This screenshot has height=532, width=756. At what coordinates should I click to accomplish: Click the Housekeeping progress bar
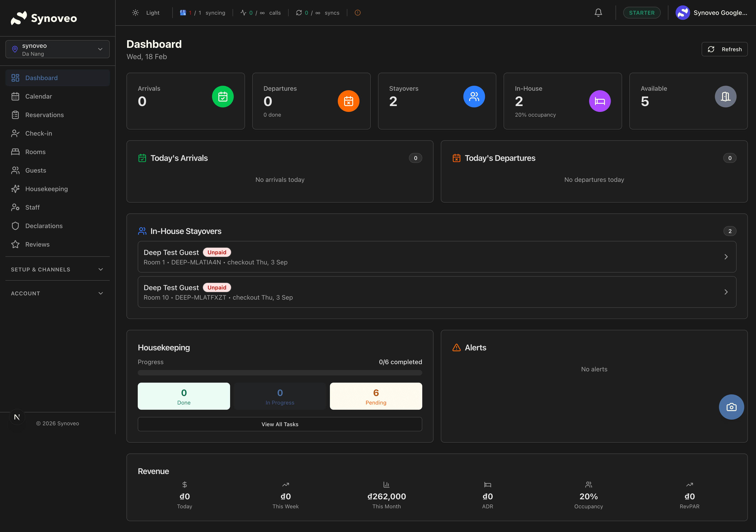280,373
